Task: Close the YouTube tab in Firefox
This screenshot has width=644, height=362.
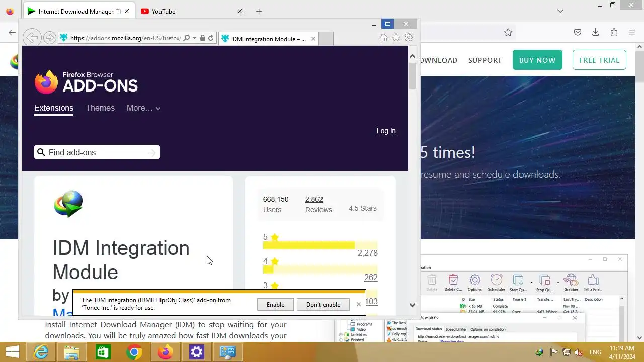Action: [240, 11]
